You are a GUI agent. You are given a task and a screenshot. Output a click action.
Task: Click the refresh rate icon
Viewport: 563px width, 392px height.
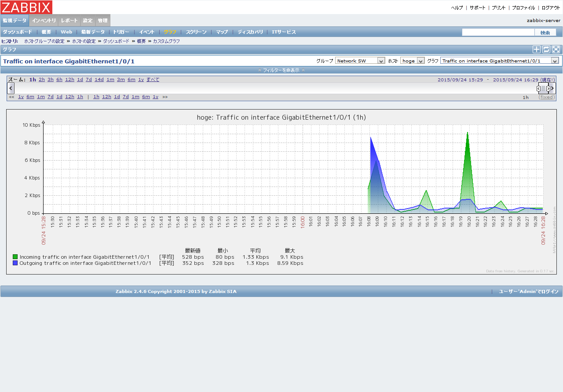[x=546, y=49]
